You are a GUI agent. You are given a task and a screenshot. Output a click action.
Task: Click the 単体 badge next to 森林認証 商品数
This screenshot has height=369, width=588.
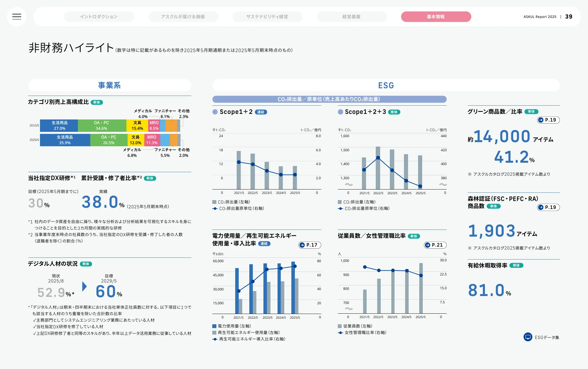point(494,206)
